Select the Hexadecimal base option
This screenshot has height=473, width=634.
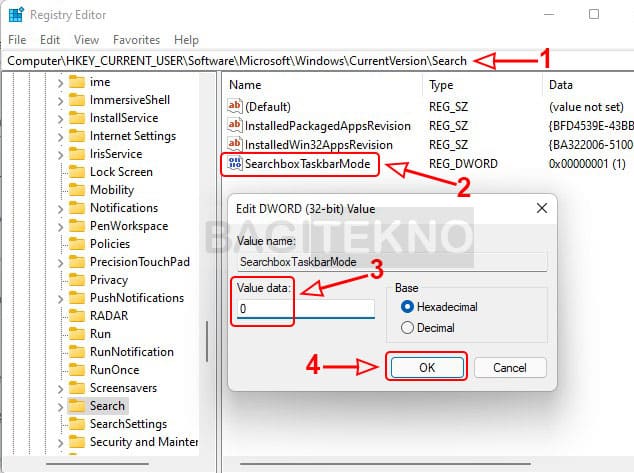tap(440, 307)
